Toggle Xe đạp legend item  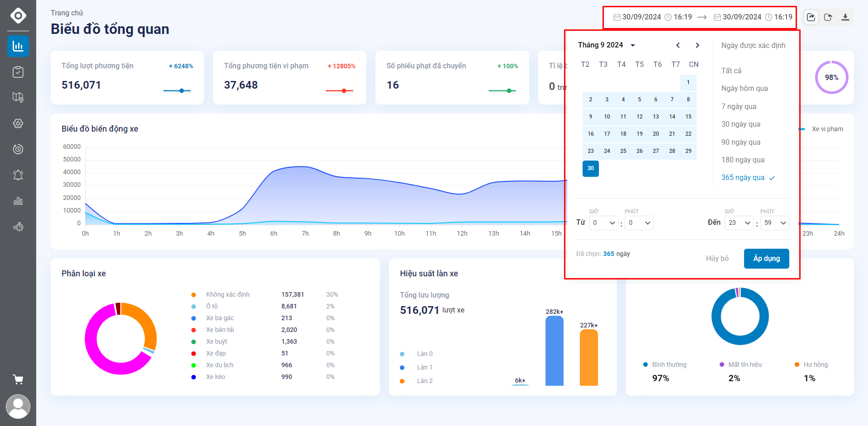click(x=216, y=353)
